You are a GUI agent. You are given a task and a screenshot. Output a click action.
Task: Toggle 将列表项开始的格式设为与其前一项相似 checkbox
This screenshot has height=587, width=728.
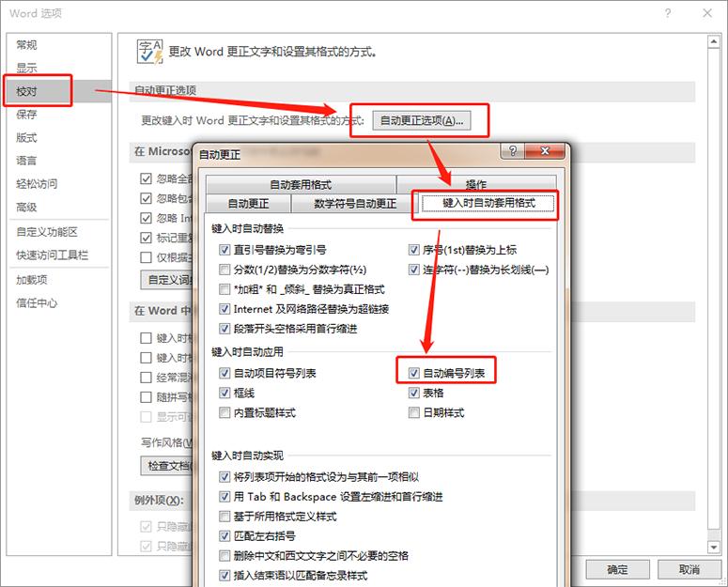(x=225, y=477)
